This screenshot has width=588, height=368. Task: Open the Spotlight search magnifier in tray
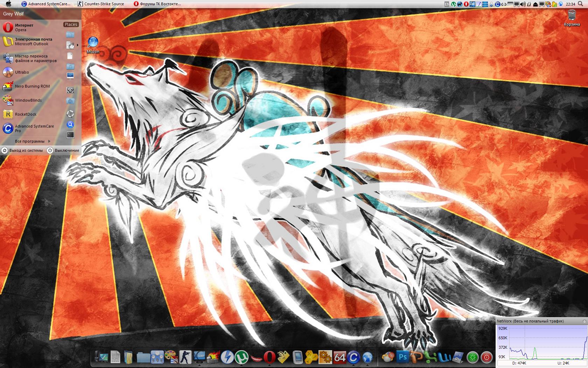point(580,4)
